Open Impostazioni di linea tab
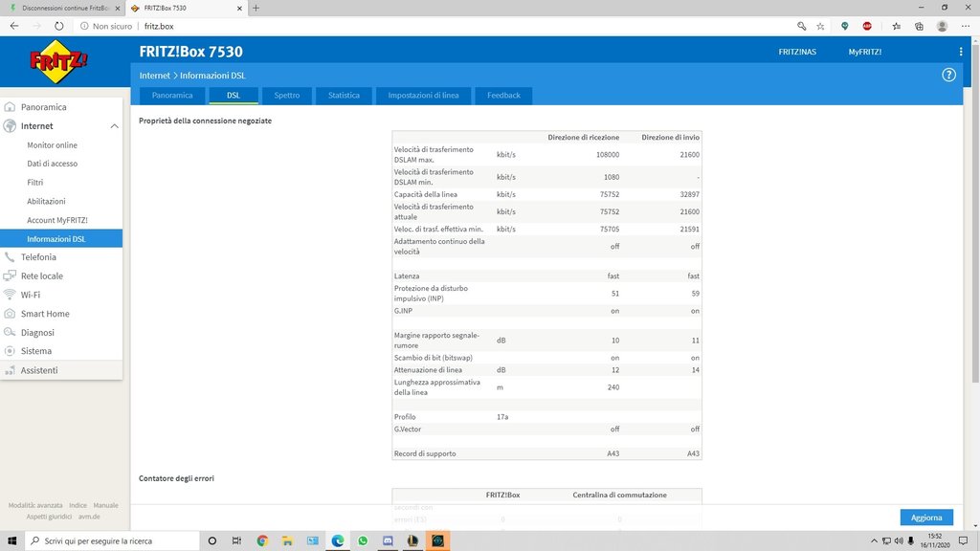Image resolution: width=980 pixels, height=551 pixels. tap(423, 96)
